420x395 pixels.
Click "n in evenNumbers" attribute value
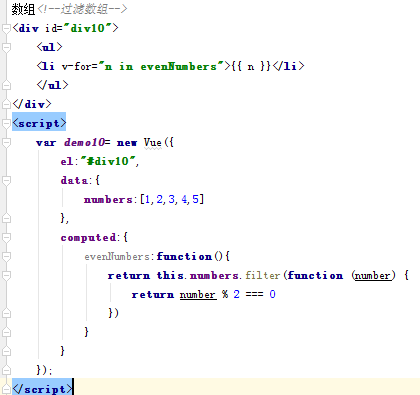point(161,66)
